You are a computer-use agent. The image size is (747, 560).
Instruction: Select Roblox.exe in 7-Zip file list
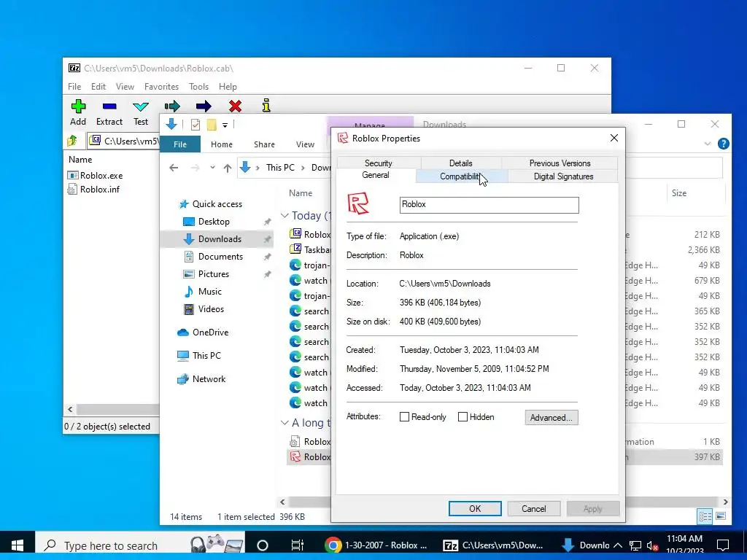click(96, 175)
